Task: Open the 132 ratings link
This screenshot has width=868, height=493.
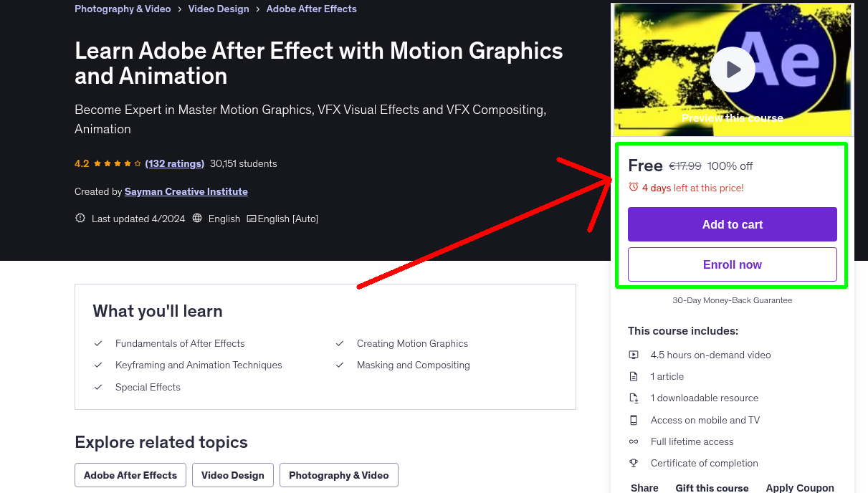Action: coord(174,163)
